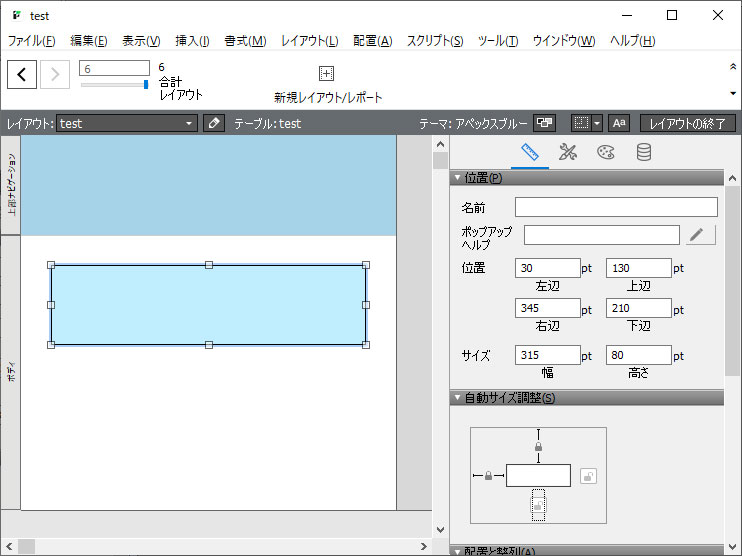
Task: Select the Styles tools inspector tab
Action: point(568,152)
